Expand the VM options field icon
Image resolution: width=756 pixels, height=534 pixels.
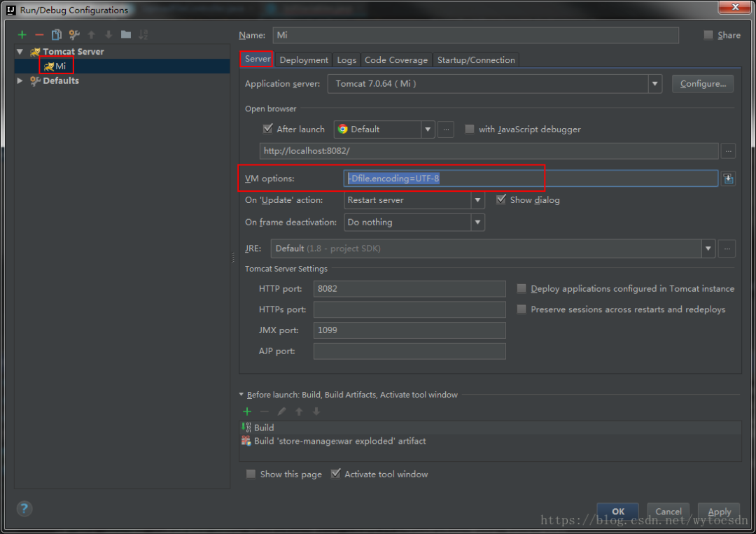pyautogui.click(x=728, y=179)
